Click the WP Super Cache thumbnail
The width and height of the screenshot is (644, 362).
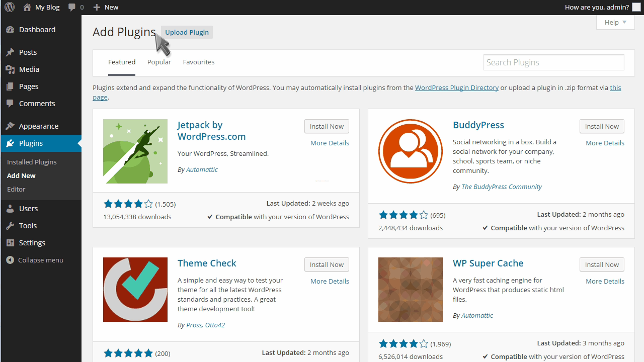(x=411, y=290)
